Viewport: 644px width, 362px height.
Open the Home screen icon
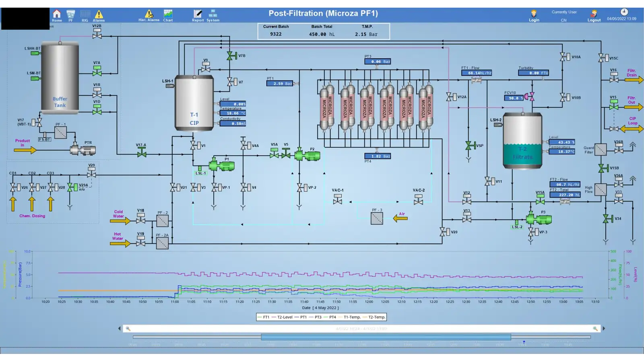tap(57, 15)
